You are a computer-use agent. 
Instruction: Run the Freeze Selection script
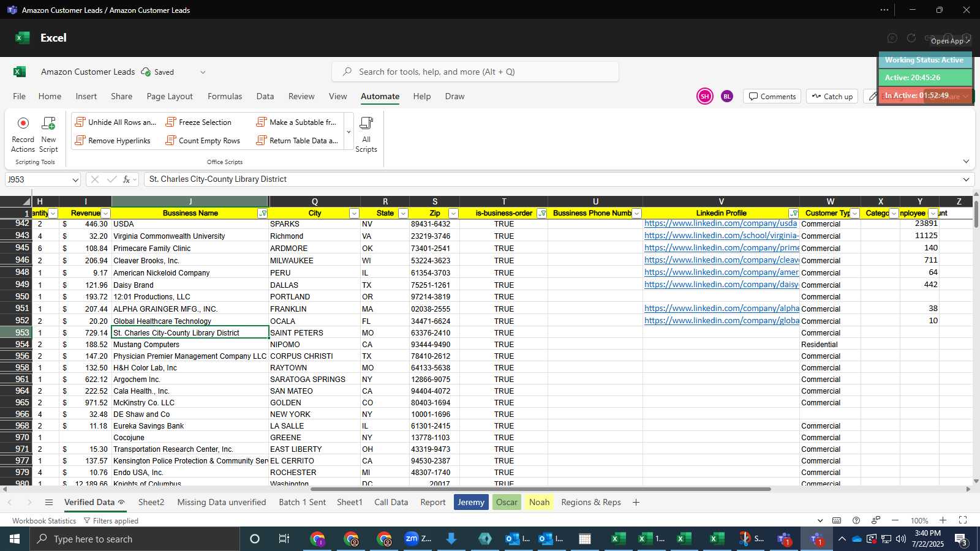coord(198,122)
